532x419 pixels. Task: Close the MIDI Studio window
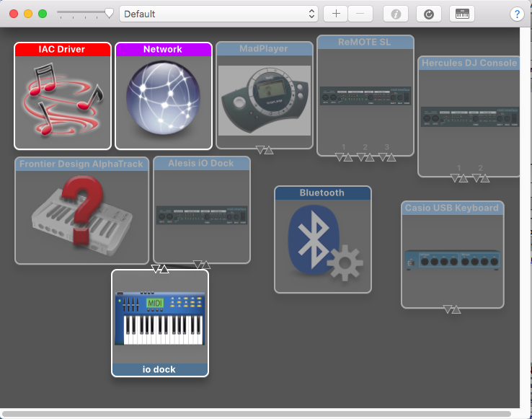click(14, 14)
